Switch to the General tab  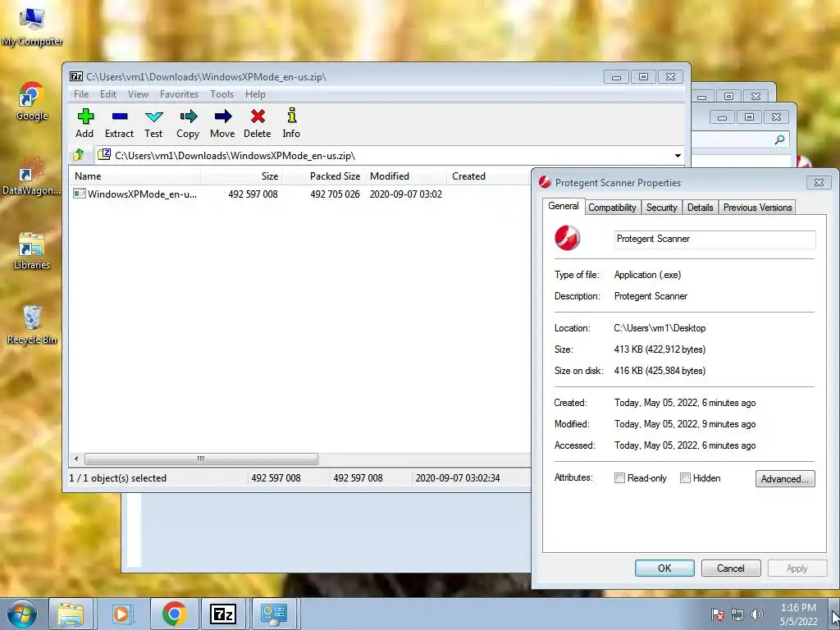click(563, 206)
